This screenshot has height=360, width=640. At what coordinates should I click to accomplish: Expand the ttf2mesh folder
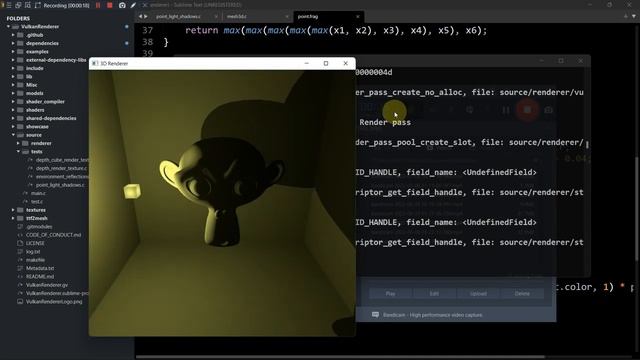pyautogui.click(x=13, y=218)
